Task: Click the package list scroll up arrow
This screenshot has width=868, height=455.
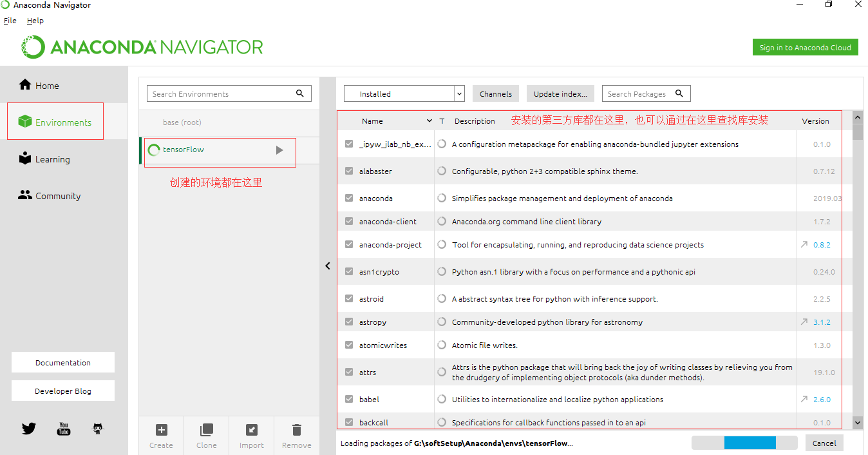Action: coord(858,117)
